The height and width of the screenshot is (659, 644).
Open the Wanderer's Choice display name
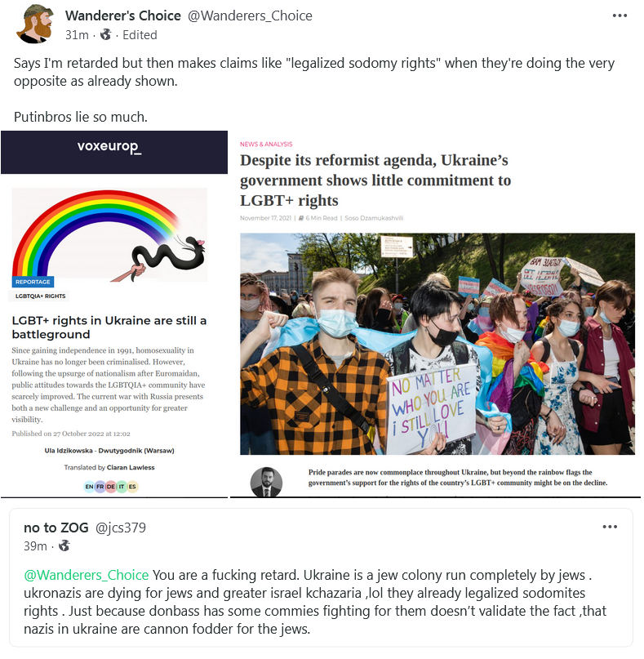click(123, 16)
